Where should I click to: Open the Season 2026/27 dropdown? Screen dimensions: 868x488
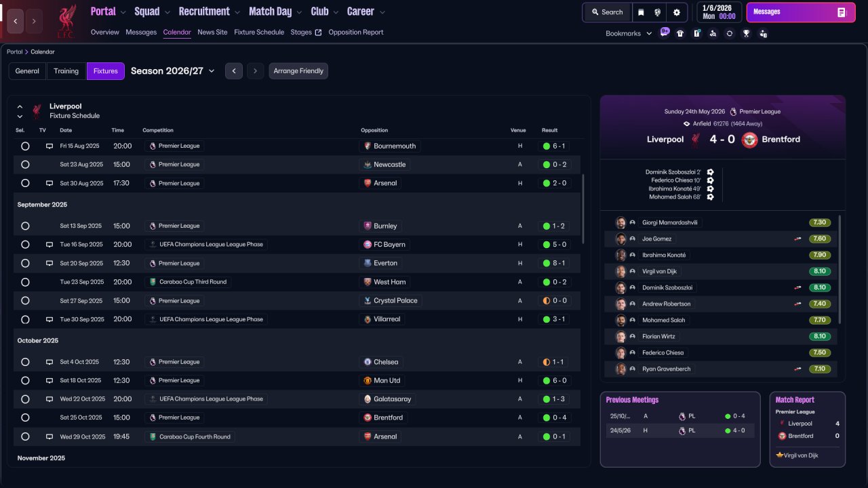coord(173,70)
